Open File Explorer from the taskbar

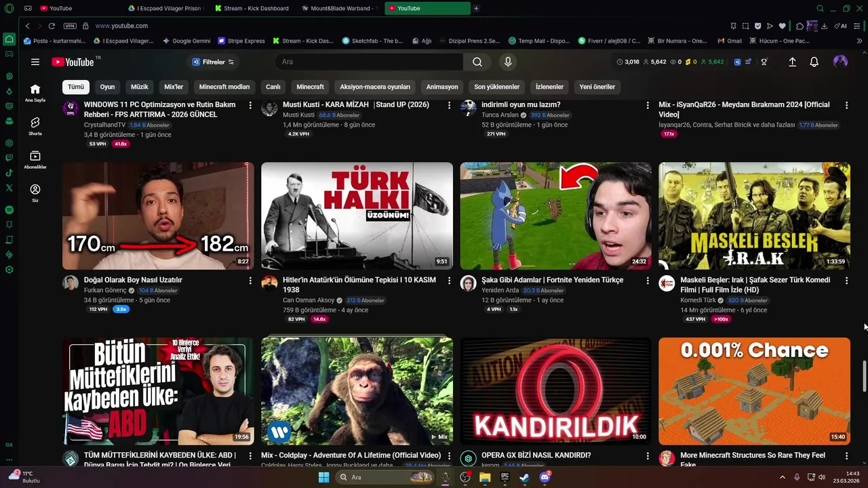(x=485, y=477)
